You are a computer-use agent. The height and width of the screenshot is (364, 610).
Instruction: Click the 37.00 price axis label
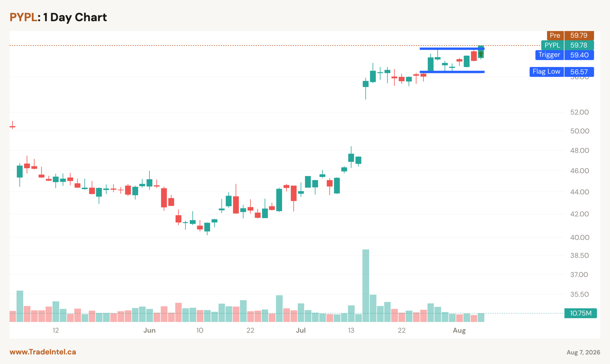(x=579, y=275)
